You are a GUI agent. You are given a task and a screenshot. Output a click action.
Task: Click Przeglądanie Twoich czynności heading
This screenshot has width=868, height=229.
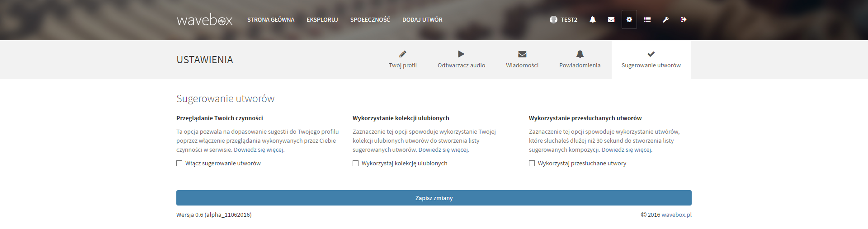pos(220,118)
